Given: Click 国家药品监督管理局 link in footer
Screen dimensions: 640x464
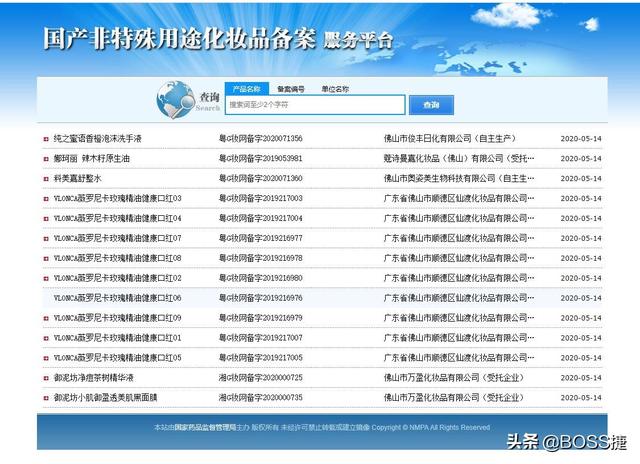Looking at the screenshot, I should point(205,427).
